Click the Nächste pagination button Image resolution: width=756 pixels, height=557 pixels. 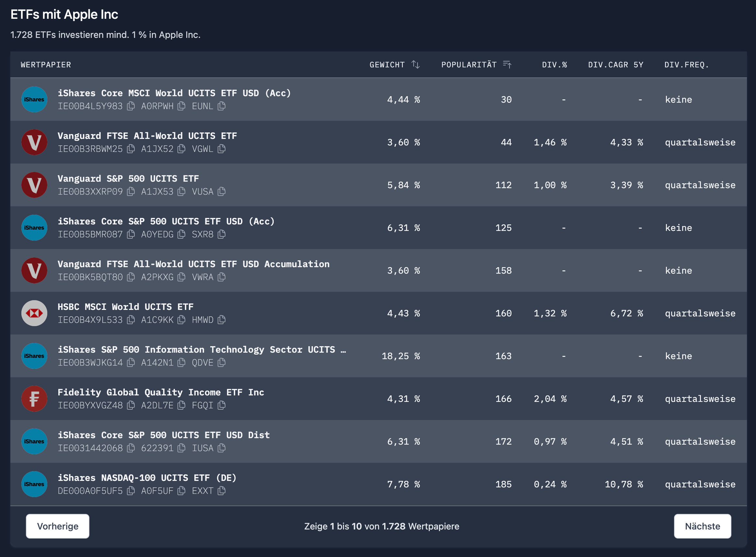click(x=703, y=526)
